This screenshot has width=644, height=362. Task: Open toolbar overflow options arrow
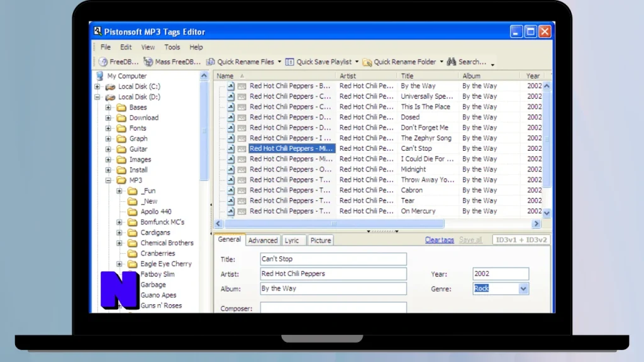coord(492,65)
